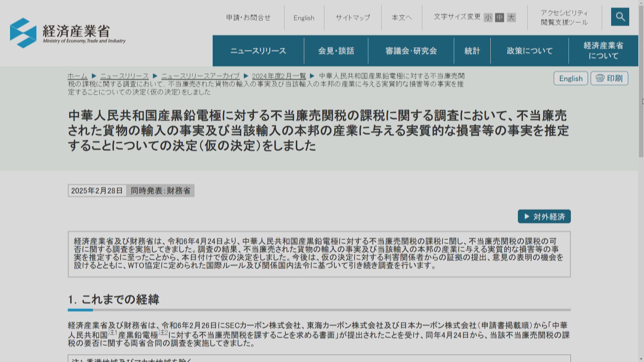Open the ニュースリリース navigation menu
Viewport: 644px width, 362px height.
coord(258,51)
